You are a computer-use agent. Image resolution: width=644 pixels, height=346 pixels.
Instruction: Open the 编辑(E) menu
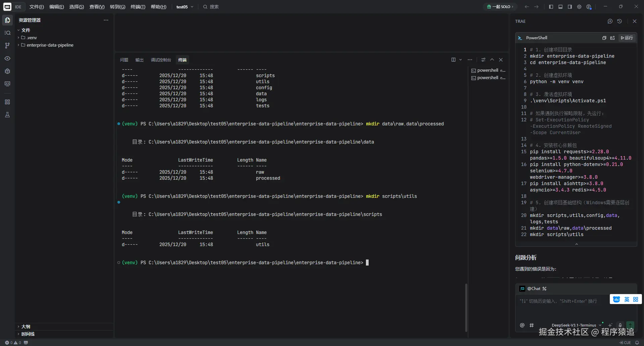coord(56,7)
